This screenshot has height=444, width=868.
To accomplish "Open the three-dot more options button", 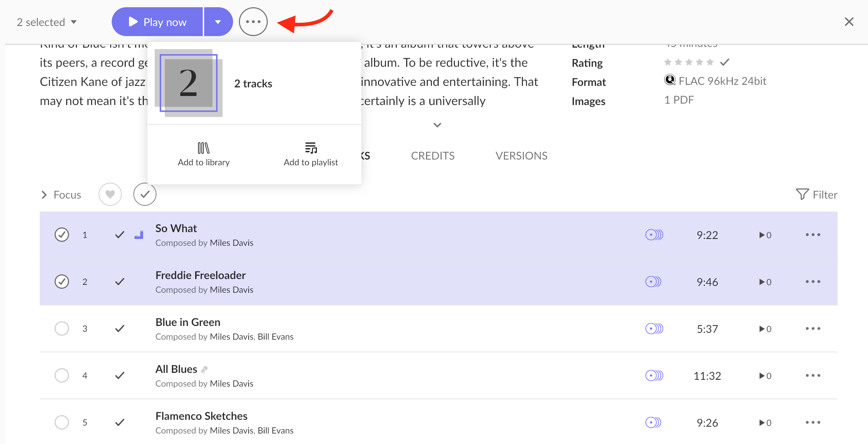I will coord(253,22).
